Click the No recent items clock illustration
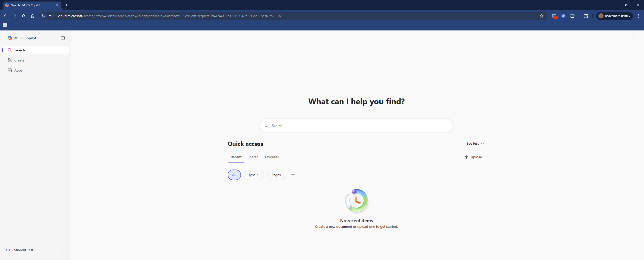 click(356, 201)
